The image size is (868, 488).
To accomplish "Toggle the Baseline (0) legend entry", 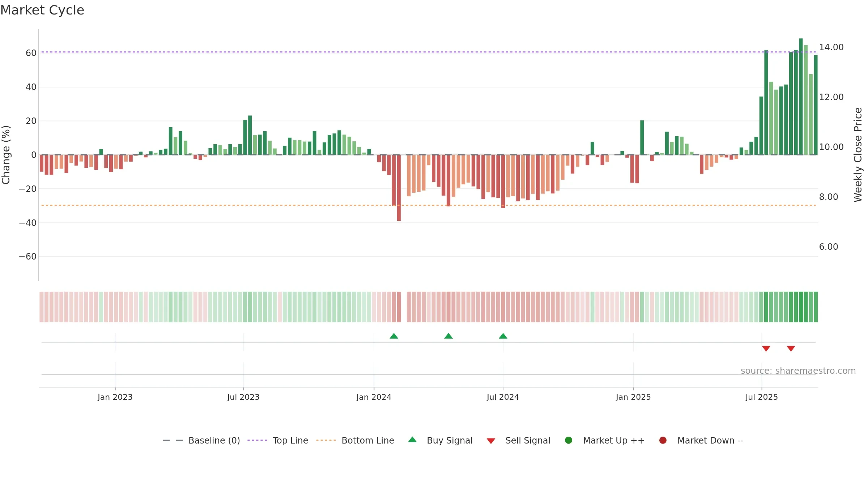I will pyautogui.click(x=201, y=440).
